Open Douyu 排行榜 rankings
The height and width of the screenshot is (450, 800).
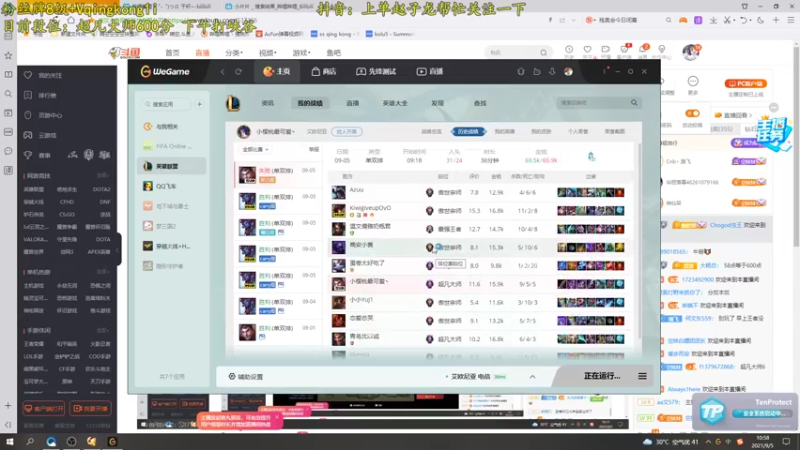41,95
